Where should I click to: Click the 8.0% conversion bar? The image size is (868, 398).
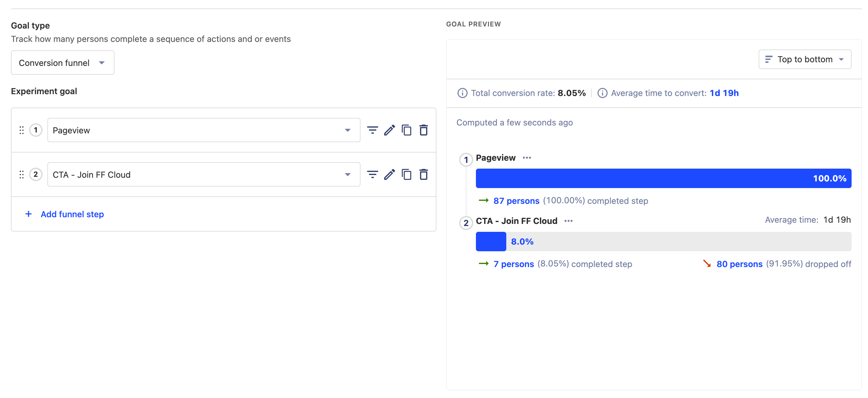coord(491,241)
